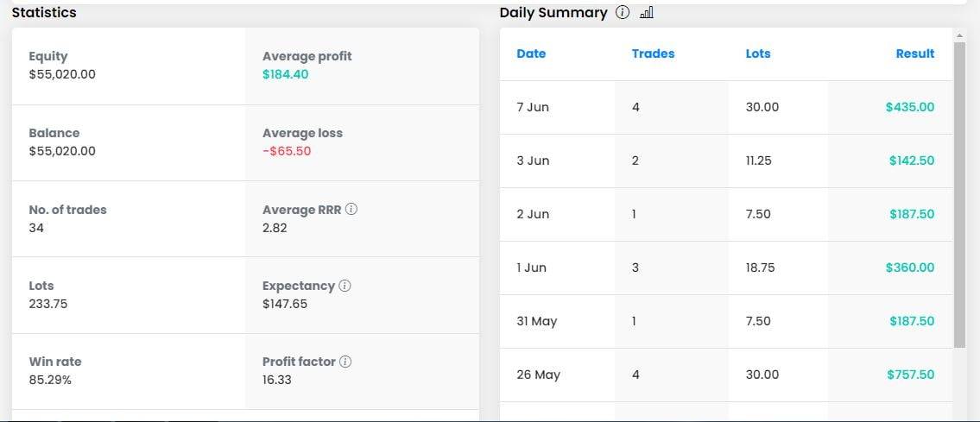
Task: Click the $360.00 result for 1 Jun
Action: coord(910,268)
